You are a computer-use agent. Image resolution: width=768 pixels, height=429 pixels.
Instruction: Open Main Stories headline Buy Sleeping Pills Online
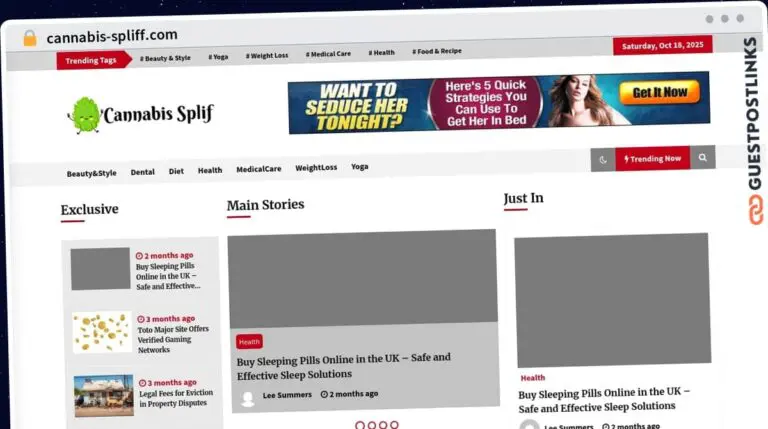[x=344, y=366]
